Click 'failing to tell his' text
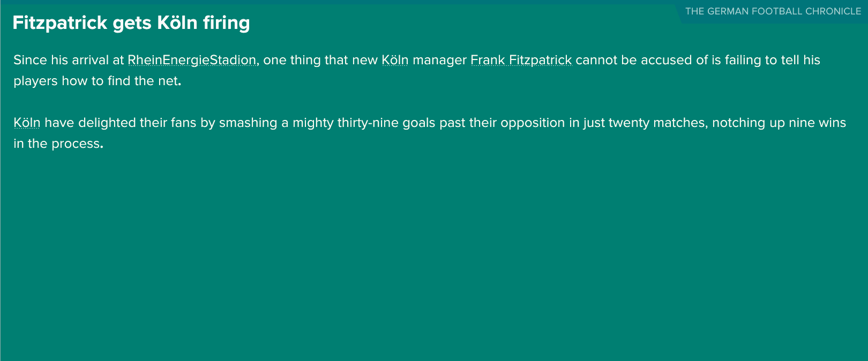 pos(773,60)
